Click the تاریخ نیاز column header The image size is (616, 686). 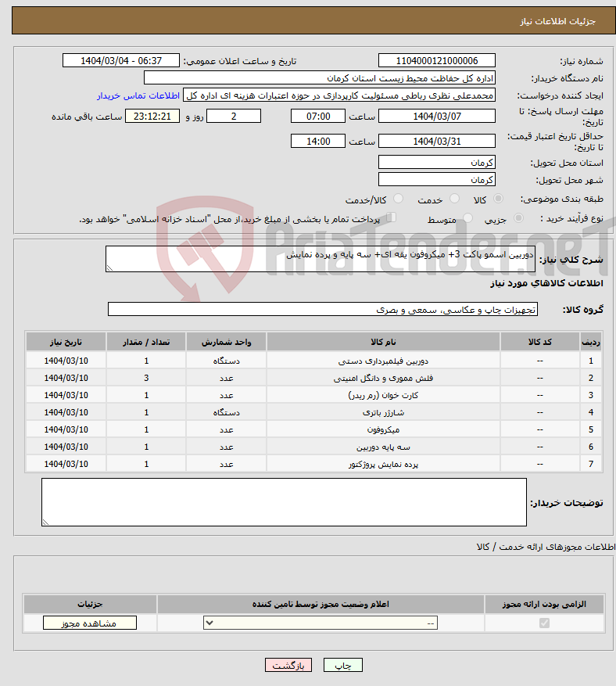pos(66,342)
